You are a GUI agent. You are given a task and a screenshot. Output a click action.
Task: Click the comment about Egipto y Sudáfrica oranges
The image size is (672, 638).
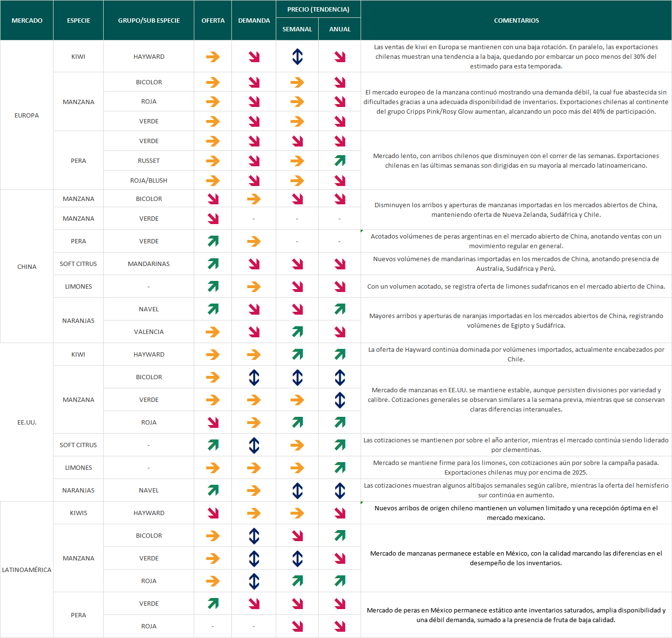(x=516, y=320)
